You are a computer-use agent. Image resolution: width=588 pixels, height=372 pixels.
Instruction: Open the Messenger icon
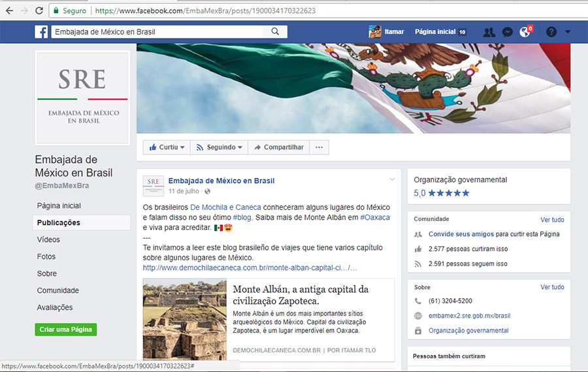[x=507, y=32]
